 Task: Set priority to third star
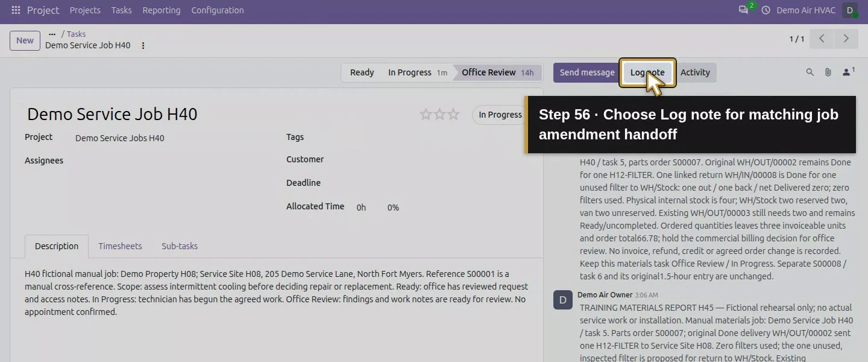(453, 114)
